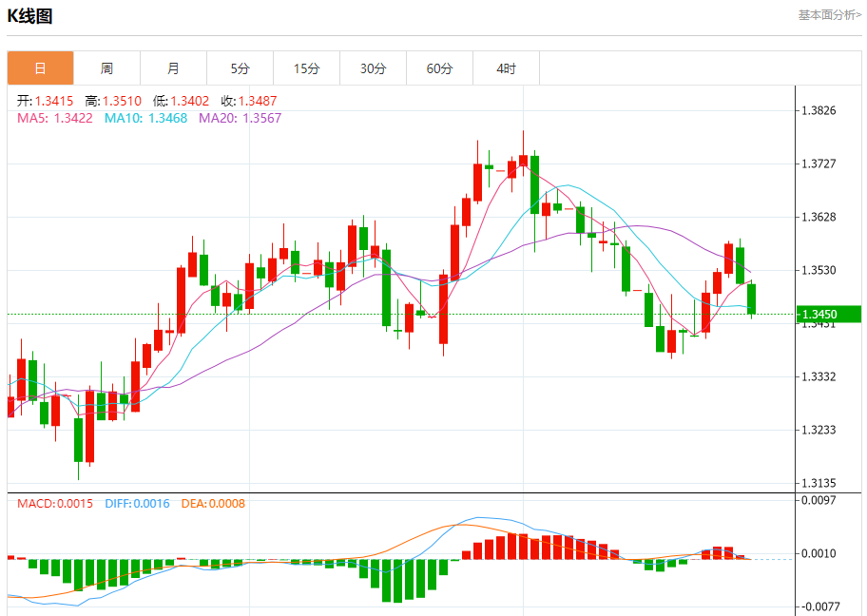Click the 1.3332 price axis label
867x616 pixels.
point(819,376)
